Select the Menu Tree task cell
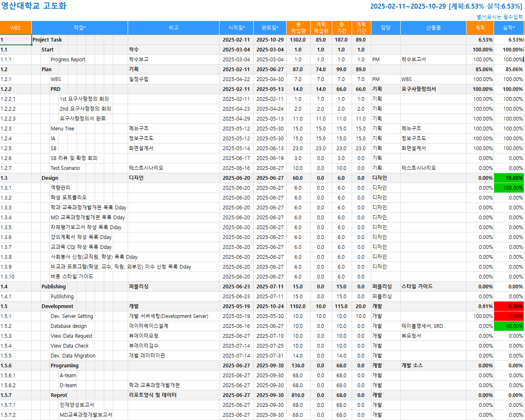 pos(63,129)
